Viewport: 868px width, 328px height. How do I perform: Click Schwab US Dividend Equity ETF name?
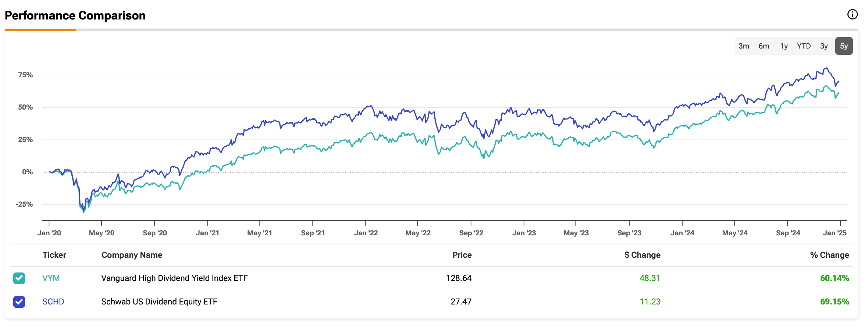tap(159, 302)
